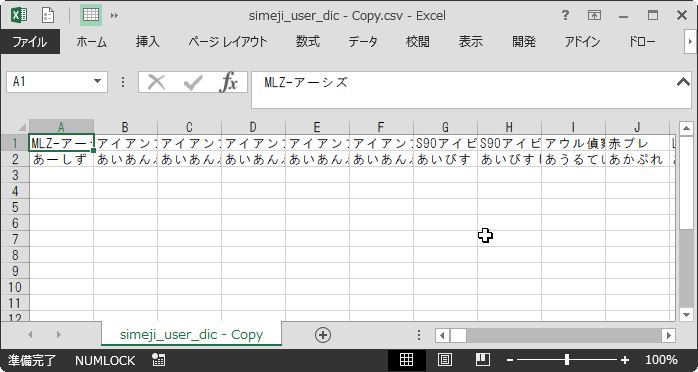Click cell J2 containing あかぷれ
This screenshot has width=698, height=372.
tap(637, 159)
